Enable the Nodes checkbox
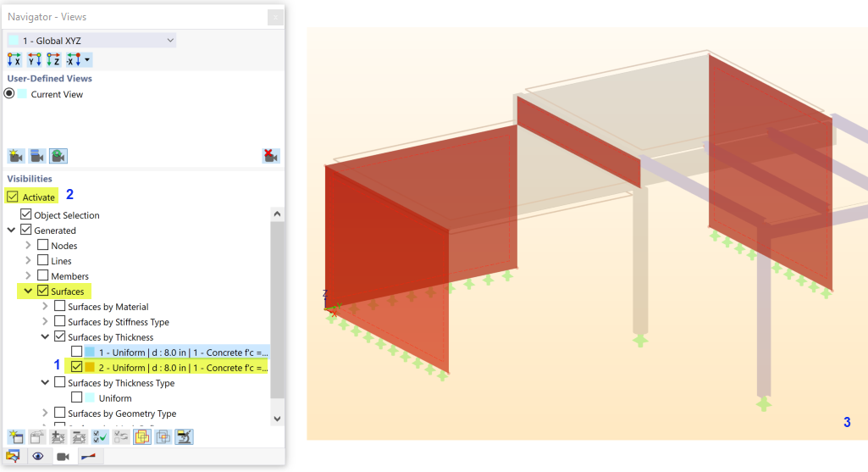868x472 pixels. click(x=43, y=245)
